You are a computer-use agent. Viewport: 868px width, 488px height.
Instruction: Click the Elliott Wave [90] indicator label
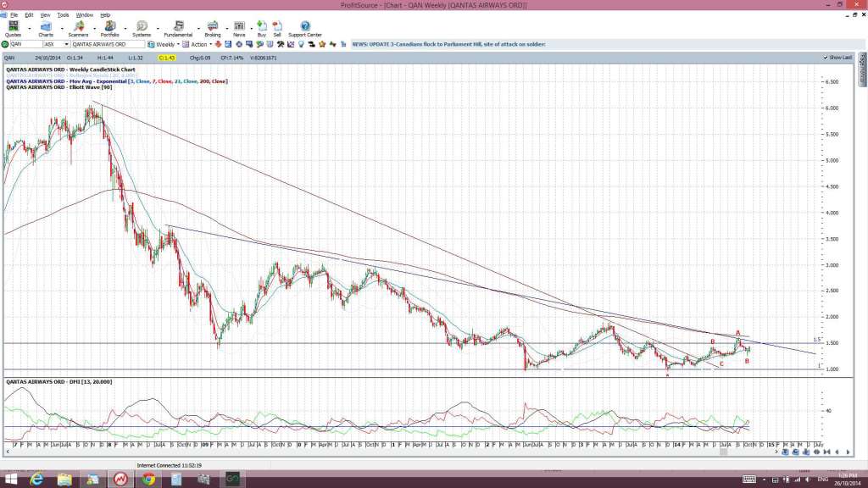[58, 87]
